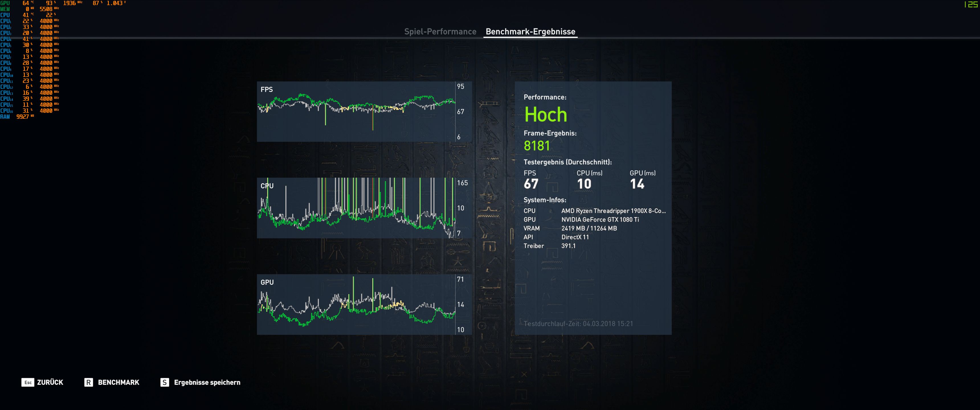Image resolution: width=980 pixels, height=410 pixels.
Task: Click Ergebnisse speichern to save results
Action: click(207, 382)
